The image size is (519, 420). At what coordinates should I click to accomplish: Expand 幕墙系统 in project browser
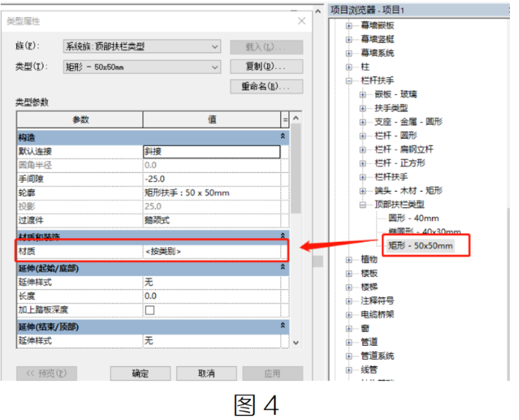[x=348, y=53]
